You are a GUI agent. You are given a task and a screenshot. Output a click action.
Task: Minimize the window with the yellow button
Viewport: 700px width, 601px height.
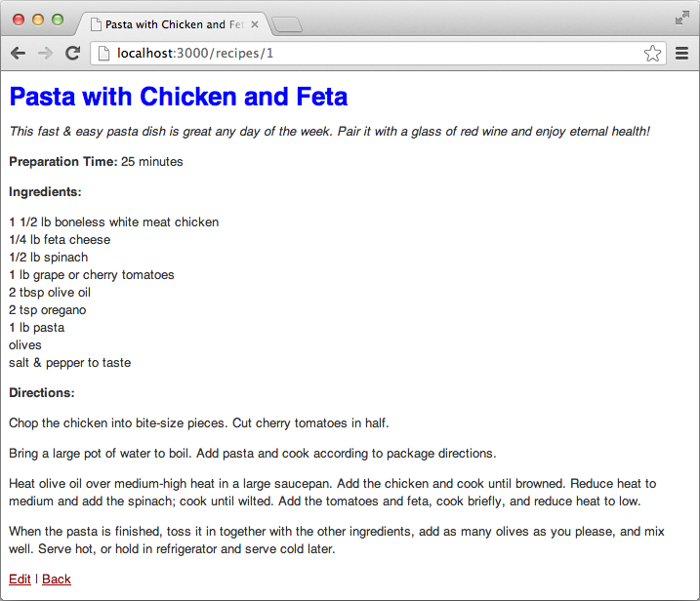point(38,20)
